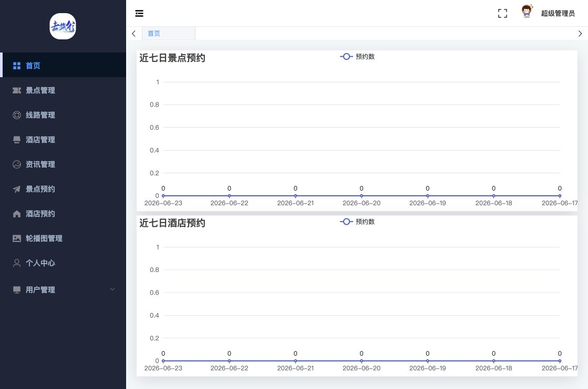This screenshot has width=588, height=389.
Task: Click 2026-06-21 axis label in 景点预约 chart
Action: (x=295, y=203)
